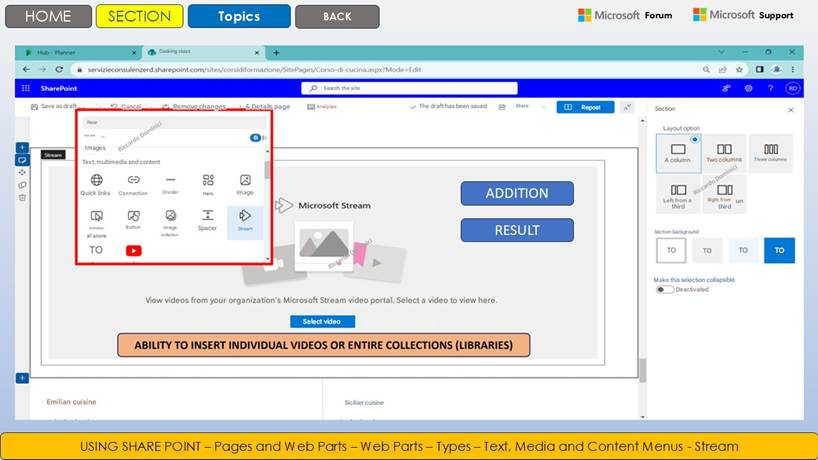Screen dimensions: 818x460
Task: Click the duplicate section icon
Action: tap(22, 185)
